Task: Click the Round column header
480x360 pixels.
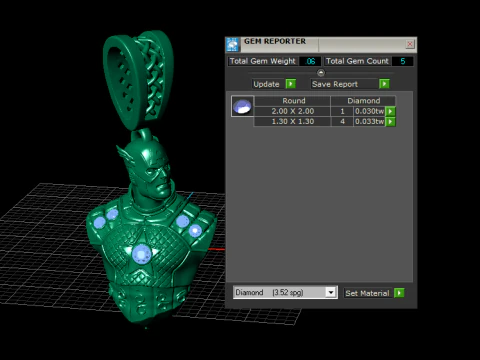Action: (x=292, y=101)
